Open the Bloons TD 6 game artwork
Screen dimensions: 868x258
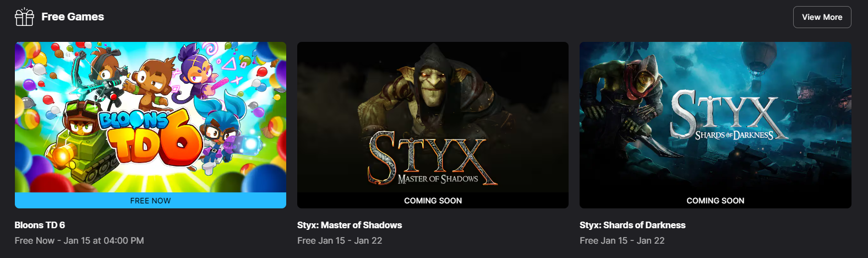pyautogui.click(x=150, y=117)
